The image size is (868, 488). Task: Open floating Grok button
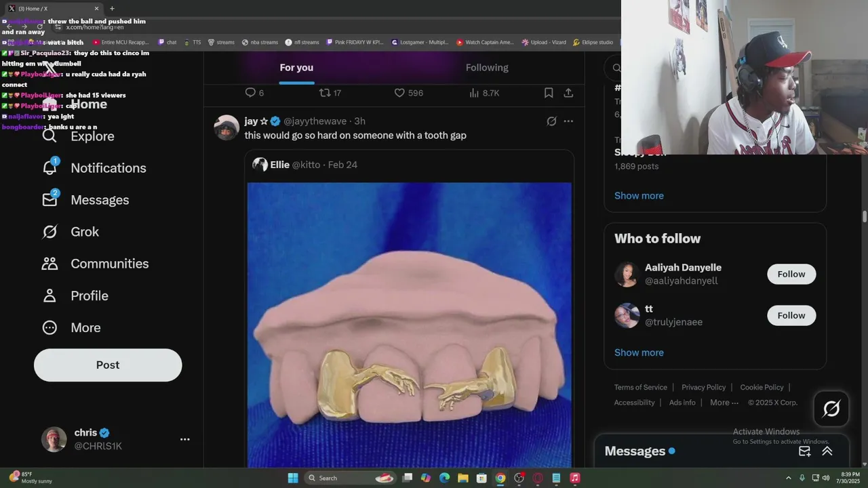coord(831,409)
